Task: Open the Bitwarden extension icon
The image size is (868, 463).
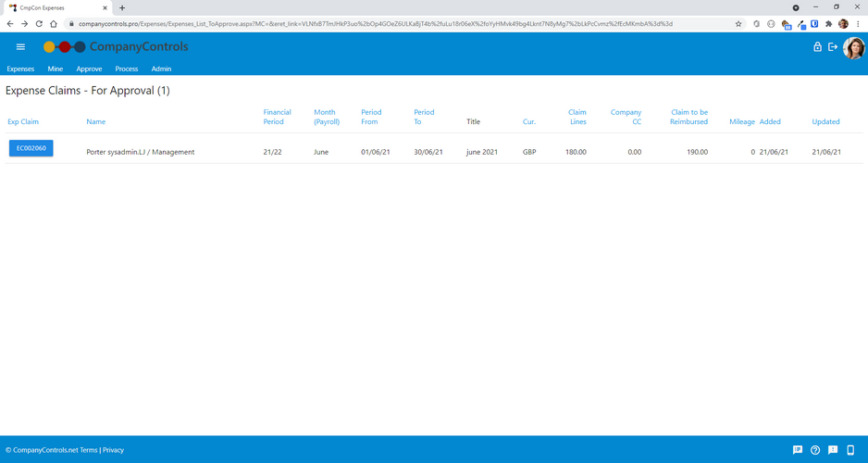Action: tap(814, 24)
